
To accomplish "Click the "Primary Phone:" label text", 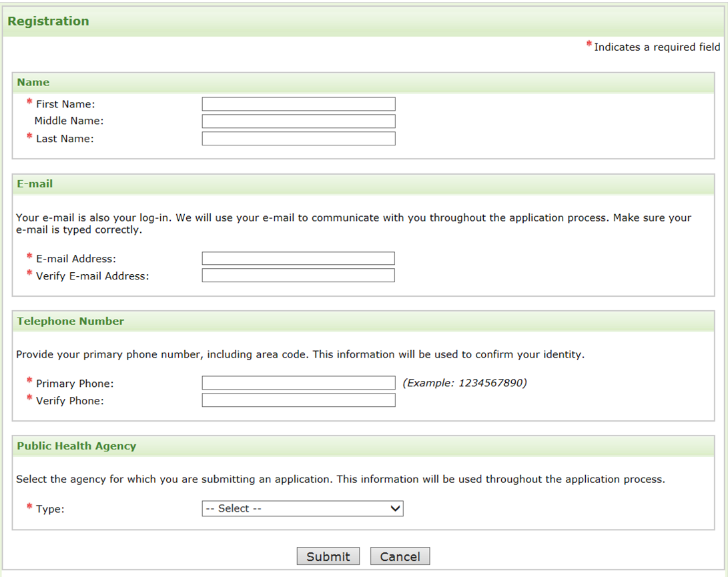I will click(x=75, y=384).
